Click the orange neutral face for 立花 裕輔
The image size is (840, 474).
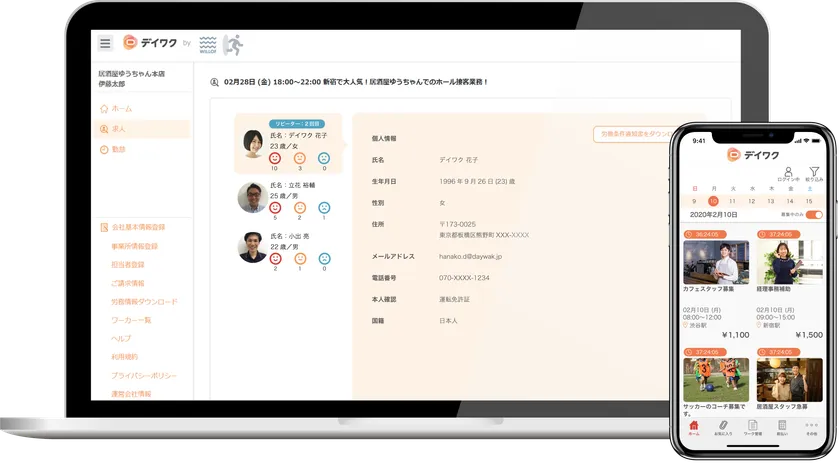tap(300, 208)
